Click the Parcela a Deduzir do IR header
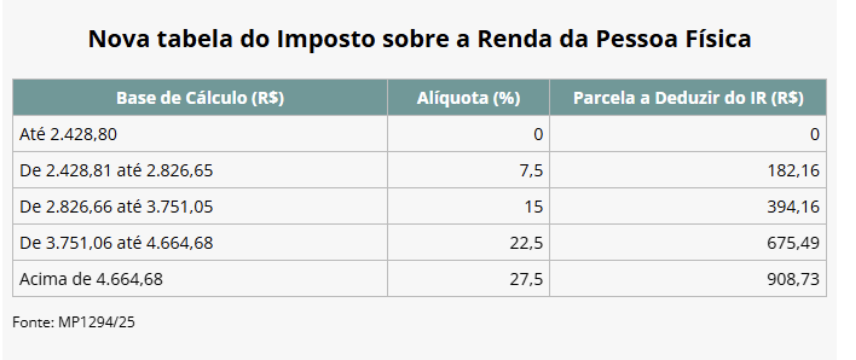The width and height of the screenshot is (856, 360). (688, 98)
